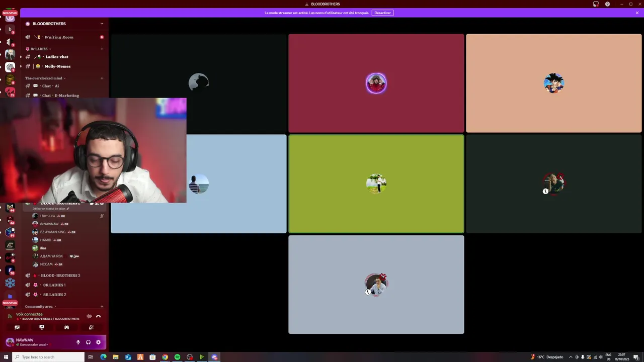The image size is (644, 362).
Task: Expand the Community area category
Action: click(x=40, y=306)
